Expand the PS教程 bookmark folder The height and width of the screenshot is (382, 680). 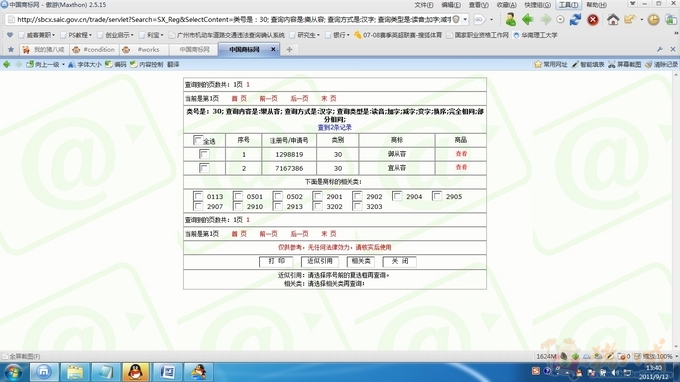77,35
